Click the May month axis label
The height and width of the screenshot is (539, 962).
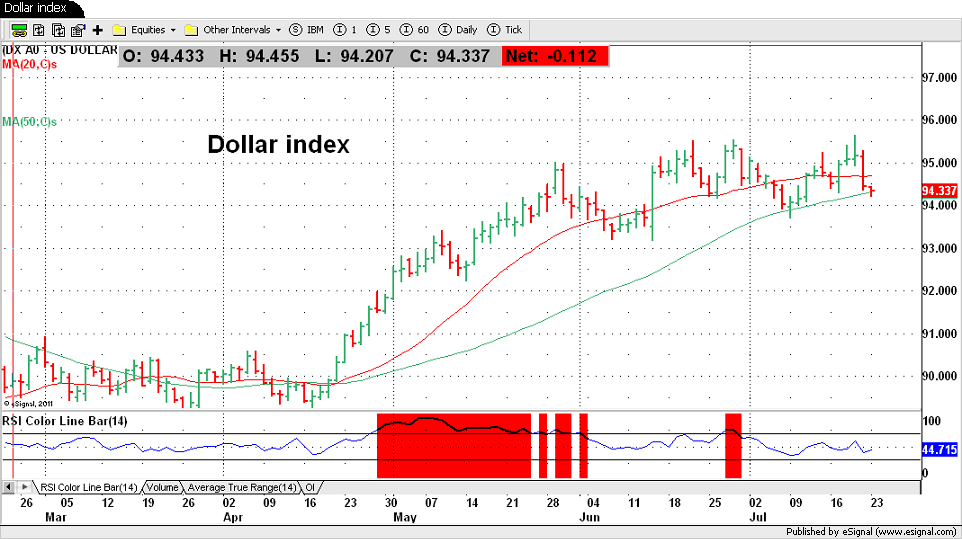click(x=405, y=518)
